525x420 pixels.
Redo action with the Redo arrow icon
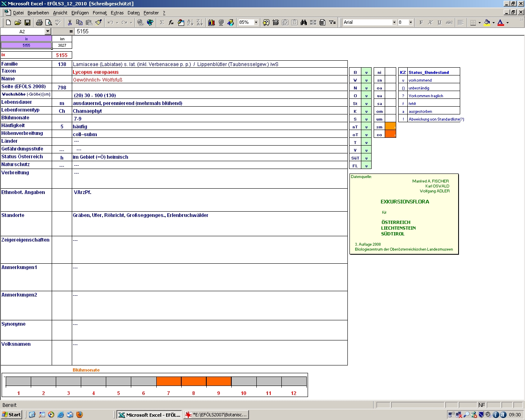coord(124,23)
